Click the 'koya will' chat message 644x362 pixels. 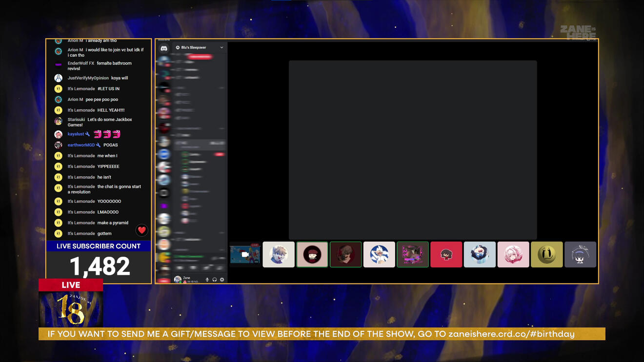pyautogui.click(x=120, y=78)
